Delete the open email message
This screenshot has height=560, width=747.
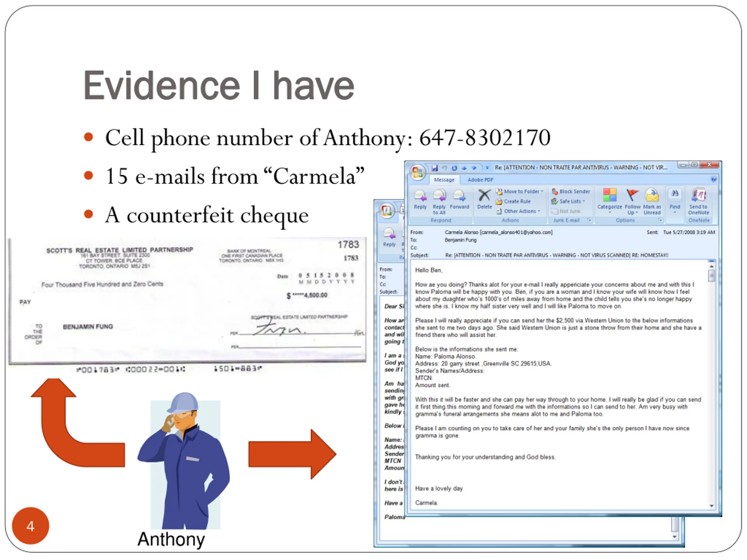(484, 199)
